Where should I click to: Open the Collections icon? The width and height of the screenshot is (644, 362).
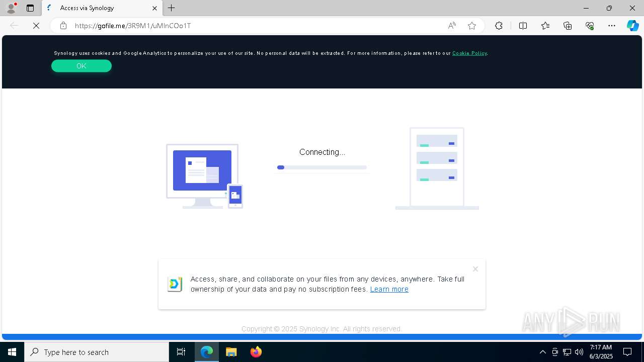[x=568, y=26]
